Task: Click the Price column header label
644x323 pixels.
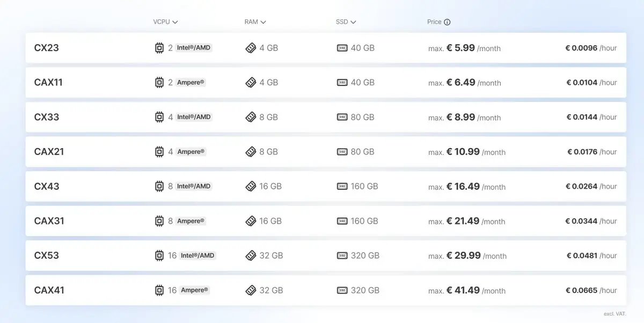Action: click(x=434, y=22)
